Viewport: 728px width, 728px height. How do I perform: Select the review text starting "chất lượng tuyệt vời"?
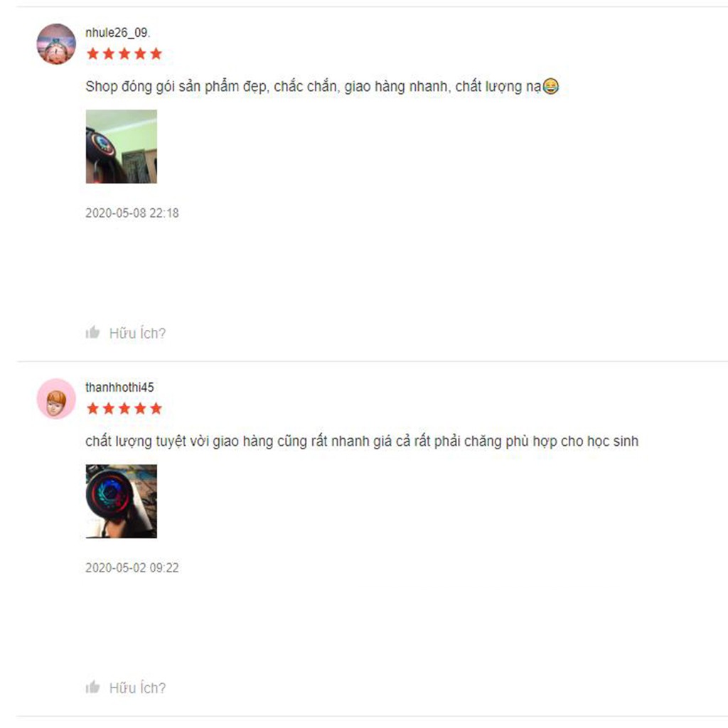[362, 441]
